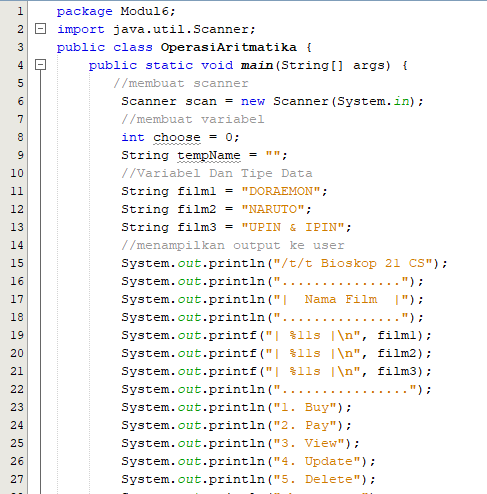
Task: Click the 'film3' variable name on line 13
Action: 197,227
